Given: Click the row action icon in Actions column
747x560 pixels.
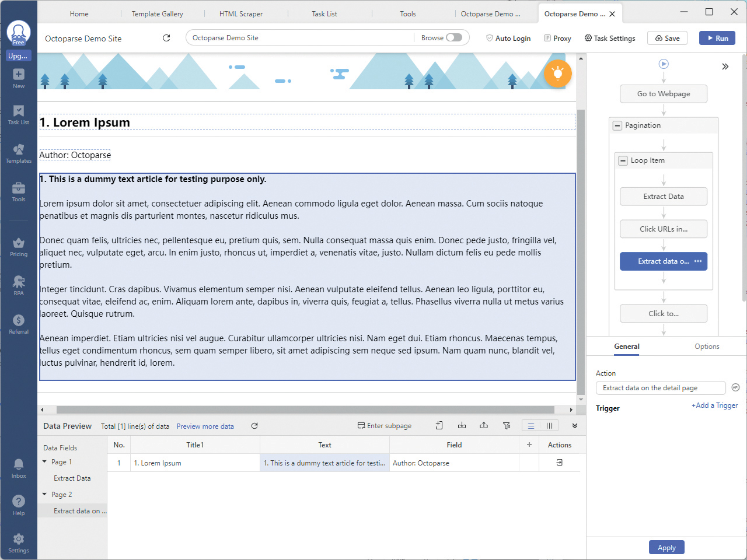Looking at the screenshot, I should pyautogui.click(x=560, y=463).
